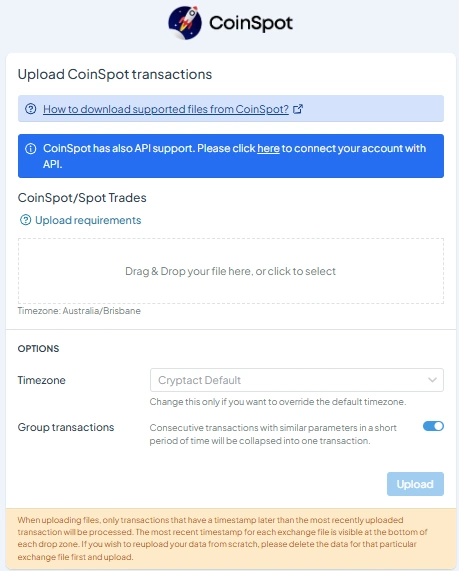The image size is (459, 571).
Task: Click the Drag & Drop file selection zone
Action: coord(231,271)
